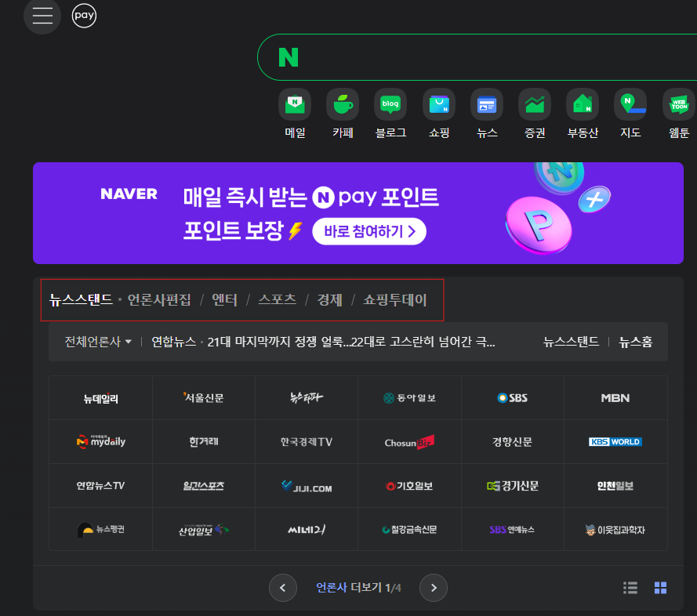Open the 증권 (Stocks) shortcut icon
697x616 pixels.
point(535,104)
